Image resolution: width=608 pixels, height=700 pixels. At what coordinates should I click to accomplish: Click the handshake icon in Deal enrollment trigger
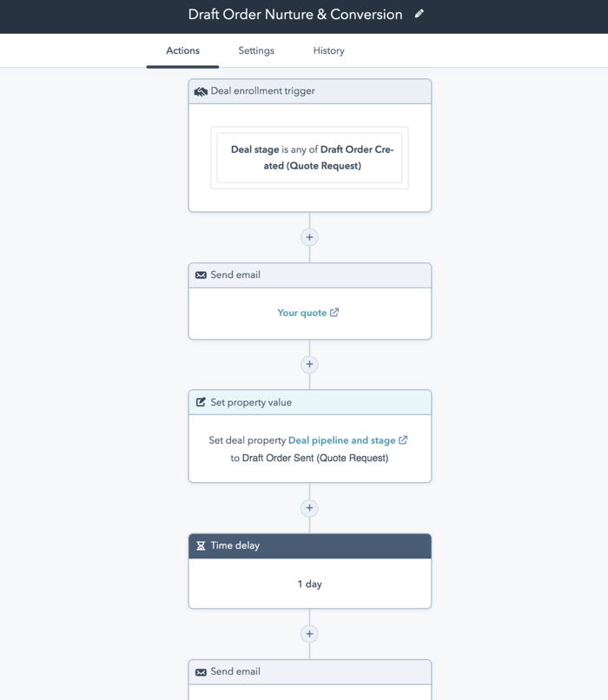[x=201, y=91]
